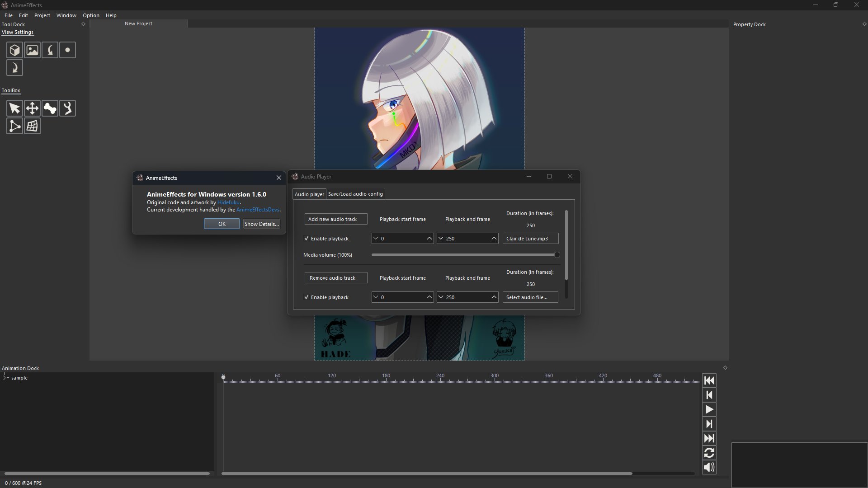Select the Audio player tab
Screen dimensions: 868x488
309,194
